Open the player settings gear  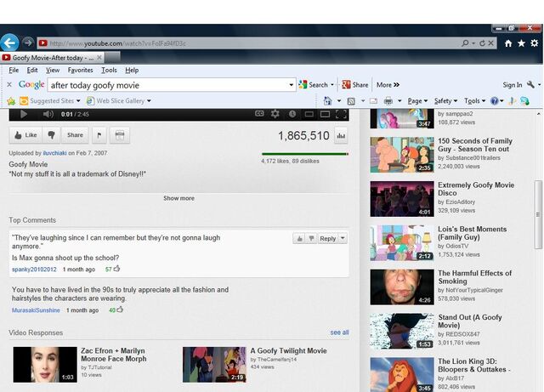(275, 114)
